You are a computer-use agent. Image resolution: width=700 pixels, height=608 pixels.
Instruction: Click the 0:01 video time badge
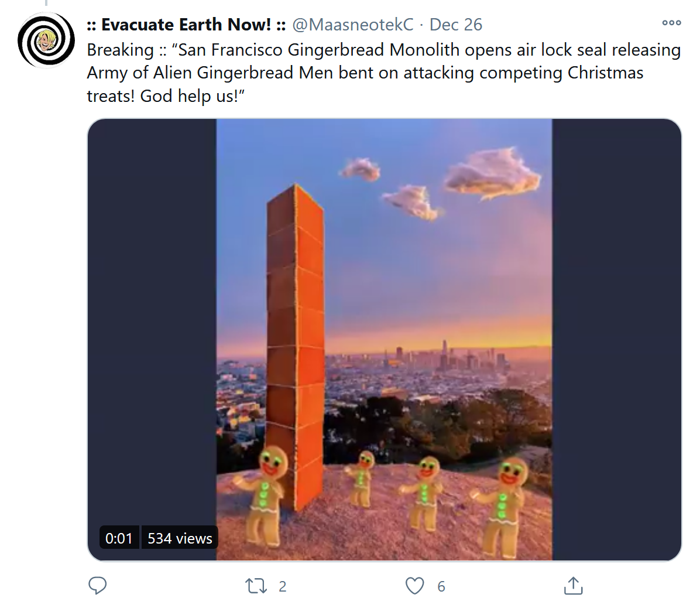click(x=119, y=538)
